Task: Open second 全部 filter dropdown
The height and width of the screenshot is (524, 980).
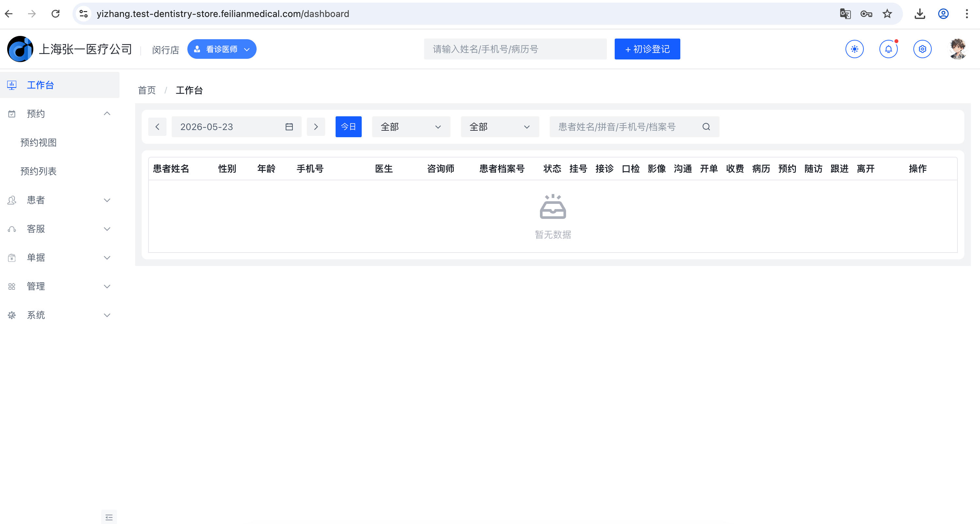Action: tap(500, 127)
